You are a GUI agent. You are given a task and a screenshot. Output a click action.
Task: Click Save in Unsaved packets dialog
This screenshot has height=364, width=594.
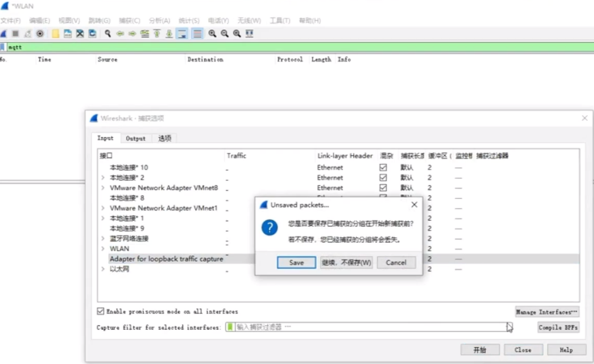[296, 262]
